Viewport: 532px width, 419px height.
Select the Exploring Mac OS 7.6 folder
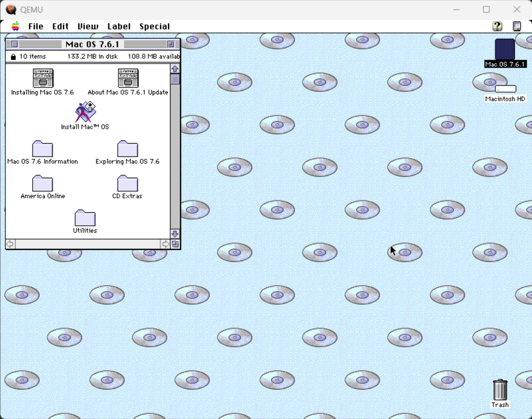click(128, 149)
